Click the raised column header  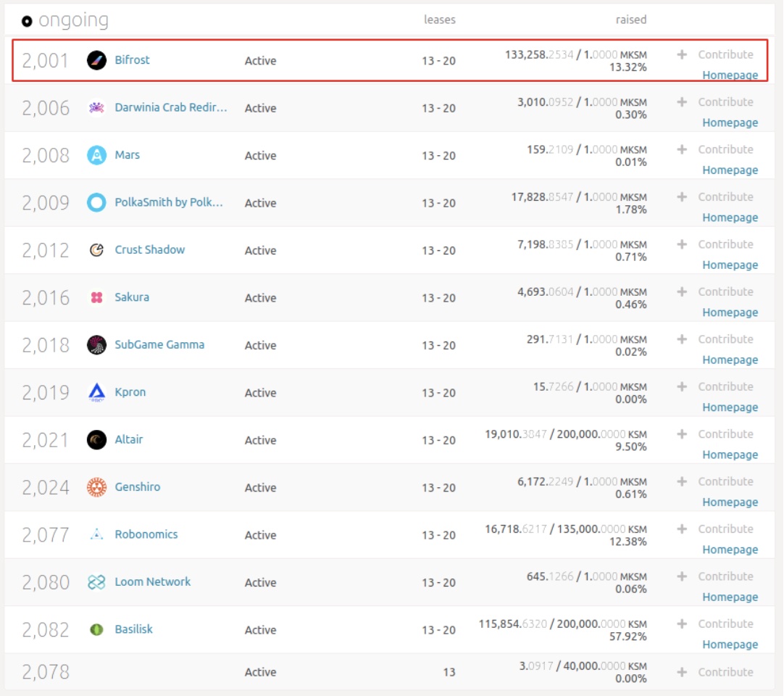[x=631, y=20]
